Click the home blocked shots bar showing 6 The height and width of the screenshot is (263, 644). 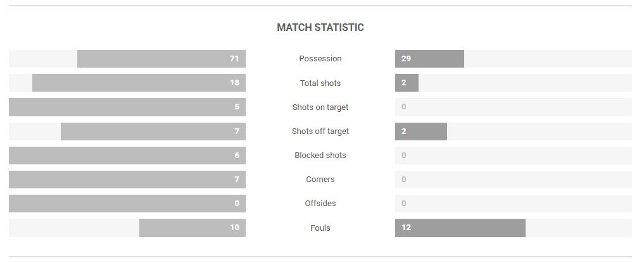(x=127, y=156)
